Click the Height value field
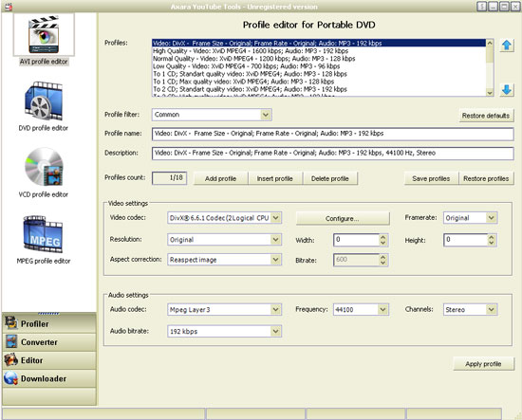Image resolution: width=522 pixels, height=420 pixels. click(x=465, y=240)
